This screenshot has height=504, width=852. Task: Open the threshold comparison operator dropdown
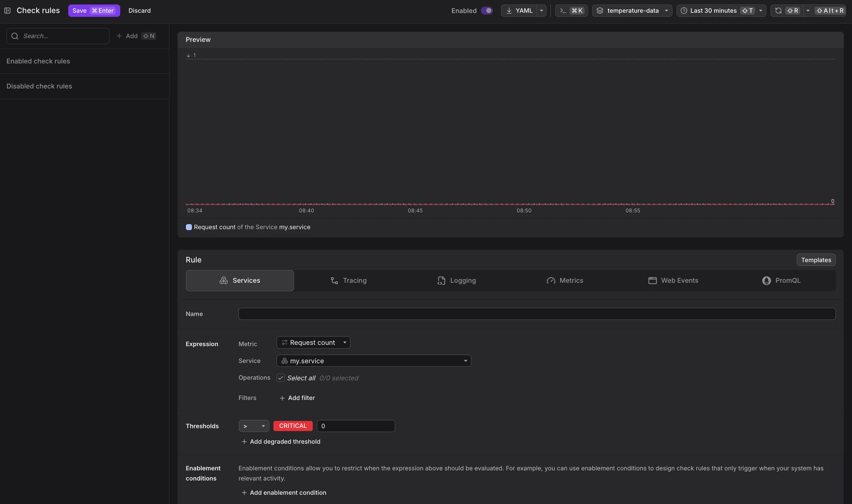click(254, 426)
